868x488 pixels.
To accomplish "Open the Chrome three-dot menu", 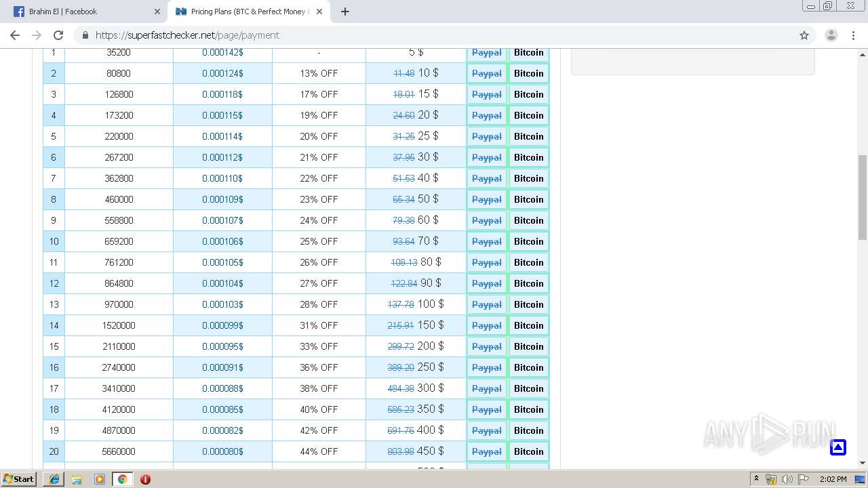I will 854,35.
